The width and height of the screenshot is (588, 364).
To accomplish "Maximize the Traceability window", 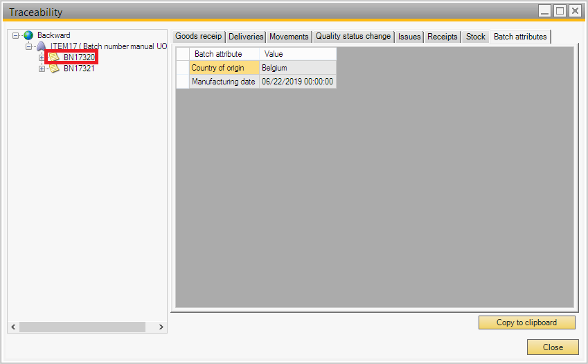I will [560, 11].
